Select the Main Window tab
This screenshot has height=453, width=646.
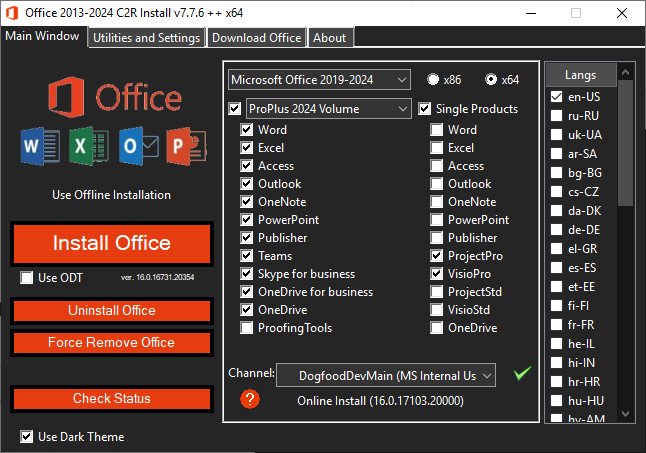(42, 36)
